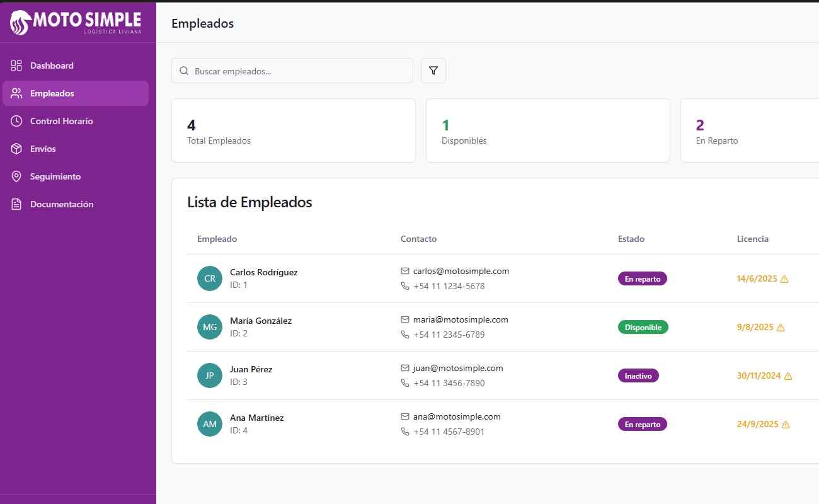Click mail icon beside carlos@motosimple.com
Image resolution: width=819 pixels, height=504 pixels.
pos(405,271)
